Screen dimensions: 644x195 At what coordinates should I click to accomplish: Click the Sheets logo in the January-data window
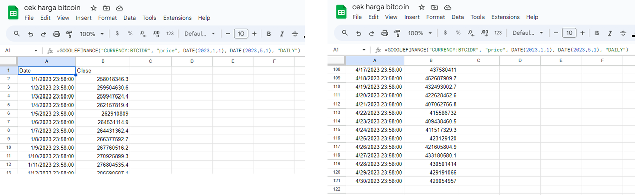coord(13,13)
